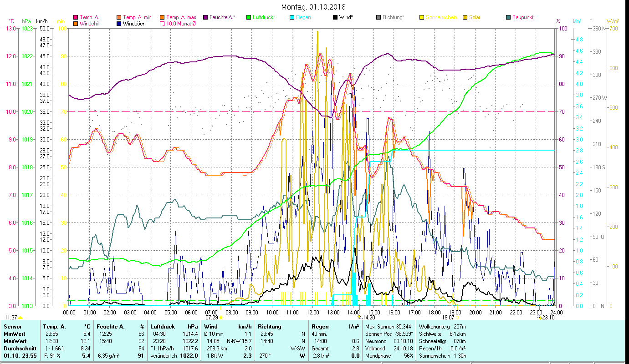Click the Feuchte A.* legend label

pyautogui.click(x=222, y=17)
